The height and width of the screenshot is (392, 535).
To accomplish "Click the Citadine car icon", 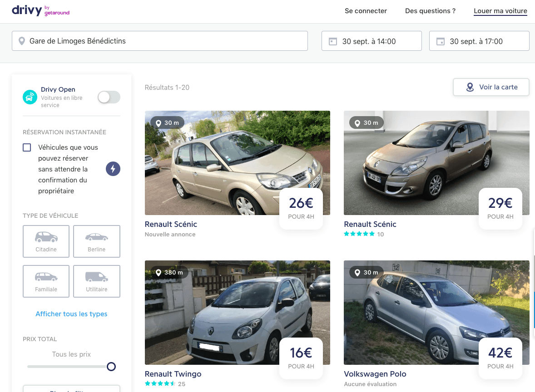I will click(46, 237).
